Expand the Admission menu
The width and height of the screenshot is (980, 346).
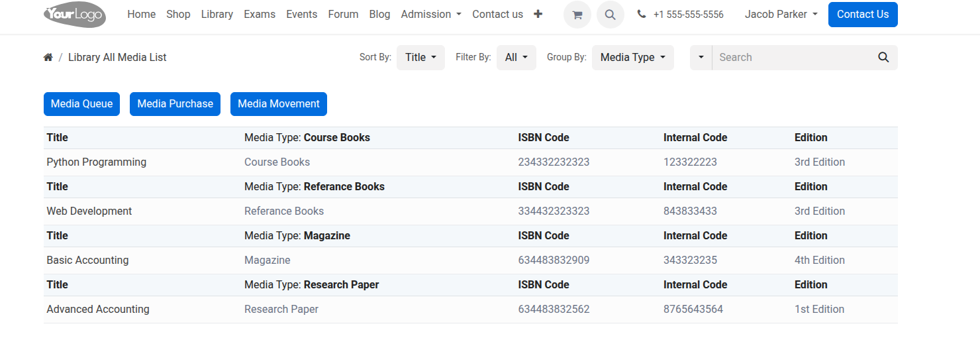[x=431, y=15]
